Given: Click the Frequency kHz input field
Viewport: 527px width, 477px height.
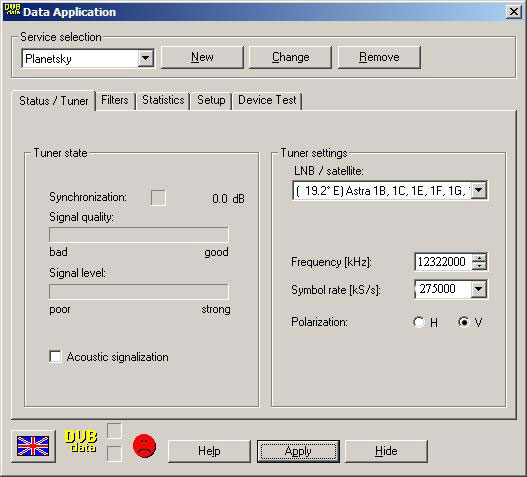Looking at the screenshot, I should (443, 262).
